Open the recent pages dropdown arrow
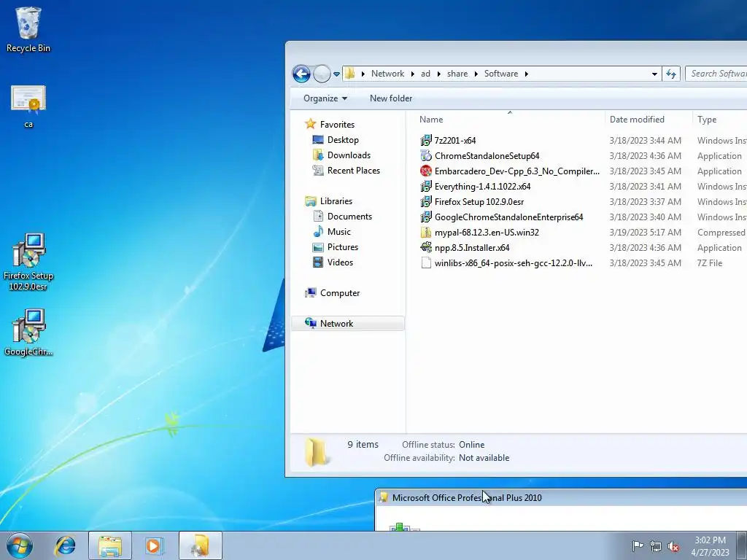747x560 pixels. coord(336,74)
